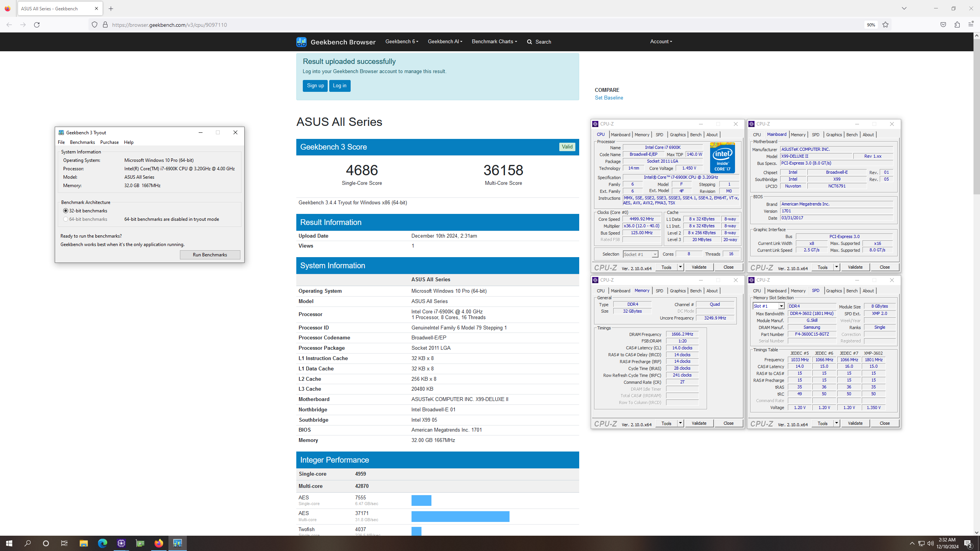Open Slot #1 memory slot dropdown
980x551 pixels.
coord(781,306)
